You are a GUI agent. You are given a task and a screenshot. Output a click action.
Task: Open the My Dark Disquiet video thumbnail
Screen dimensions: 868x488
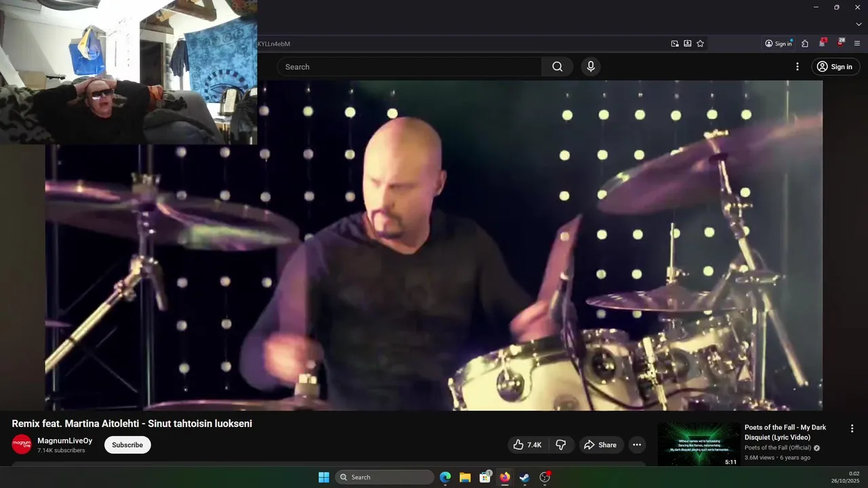pyautogui.click(x=698, y=445)
